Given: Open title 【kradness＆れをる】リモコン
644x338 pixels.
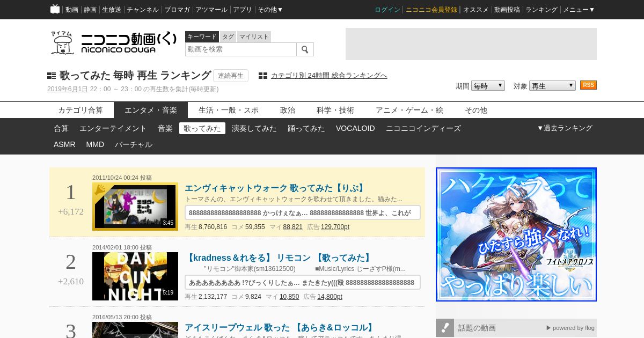Looking at the screenshot, I should point(279,258).
